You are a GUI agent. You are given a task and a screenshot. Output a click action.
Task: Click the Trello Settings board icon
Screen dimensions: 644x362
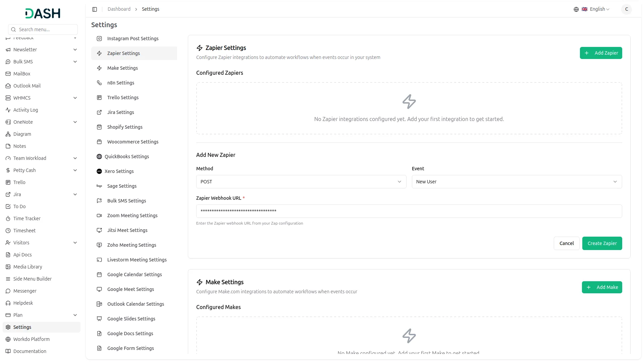tap(99, 98)
